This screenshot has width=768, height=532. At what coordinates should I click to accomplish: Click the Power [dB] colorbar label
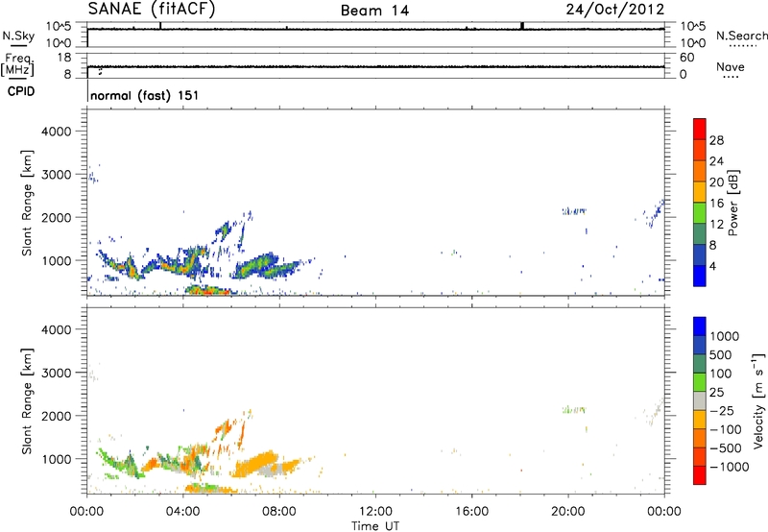732,203
